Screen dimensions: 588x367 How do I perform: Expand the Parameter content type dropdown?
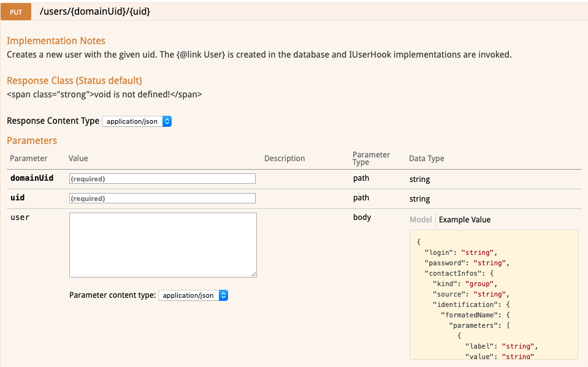click(193, 295)
